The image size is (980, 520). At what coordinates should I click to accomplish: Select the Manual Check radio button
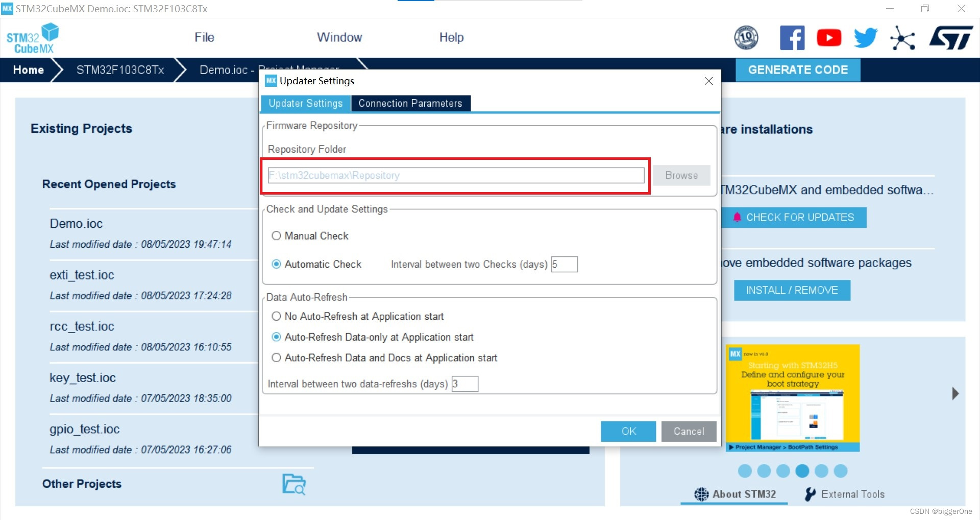[276, 235]
